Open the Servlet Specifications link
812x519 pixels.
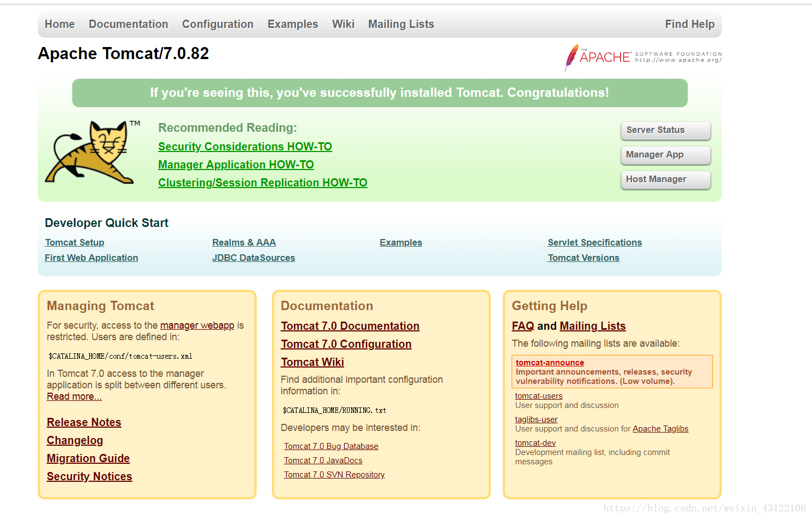[595, 242]
